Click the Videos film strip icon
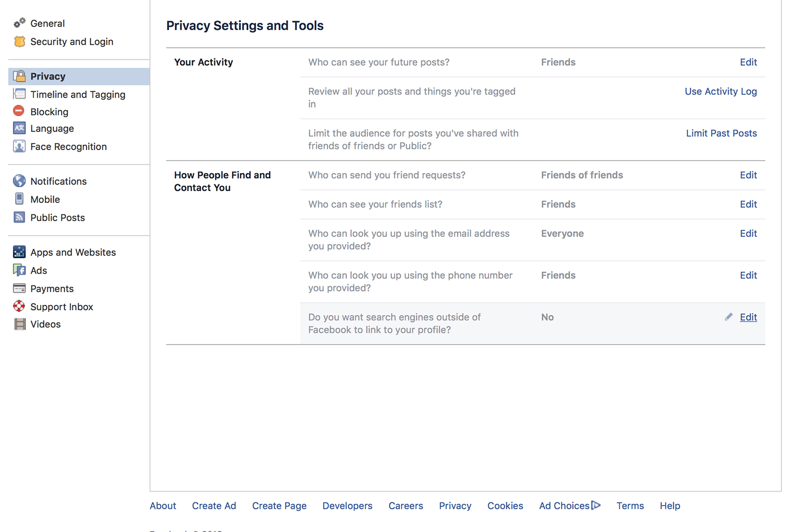 tap(19, 324)
